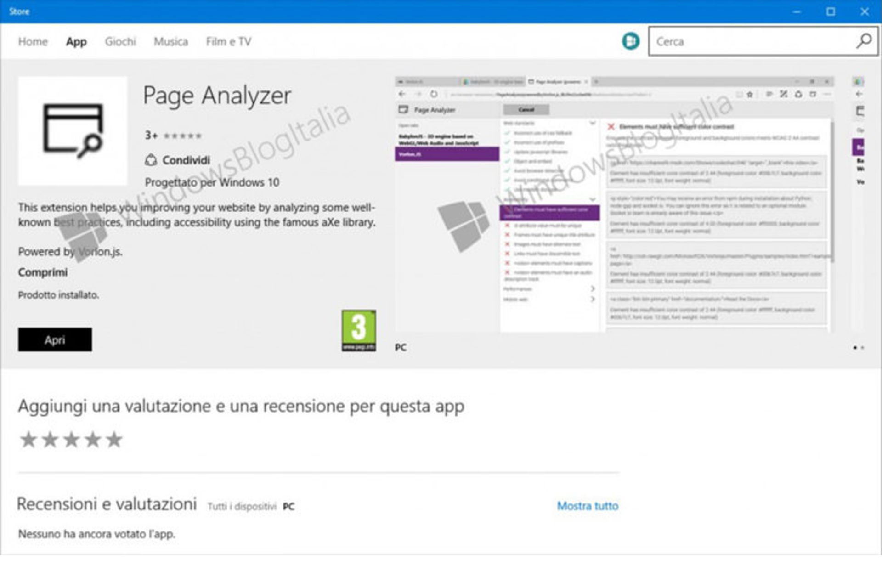Filter reviews by PC
882x588 pixels.
[288, 506]
